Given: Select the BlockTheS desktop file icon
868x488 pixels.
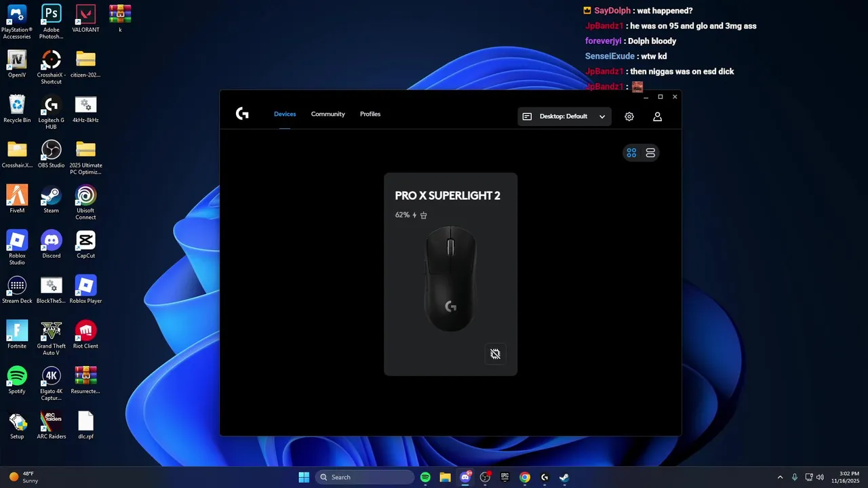Looking at the screenshot, I should coord(51,290).
